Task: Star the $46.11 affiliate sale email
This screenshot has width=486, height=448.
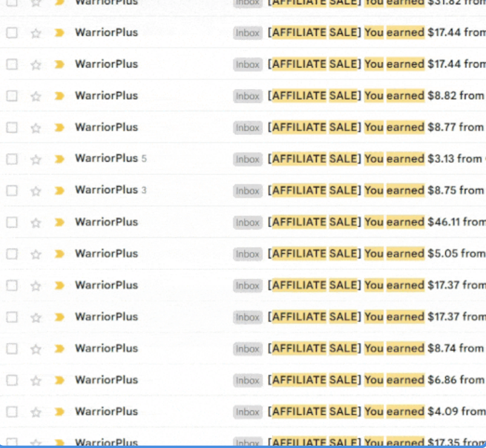Action: [36, 223]
